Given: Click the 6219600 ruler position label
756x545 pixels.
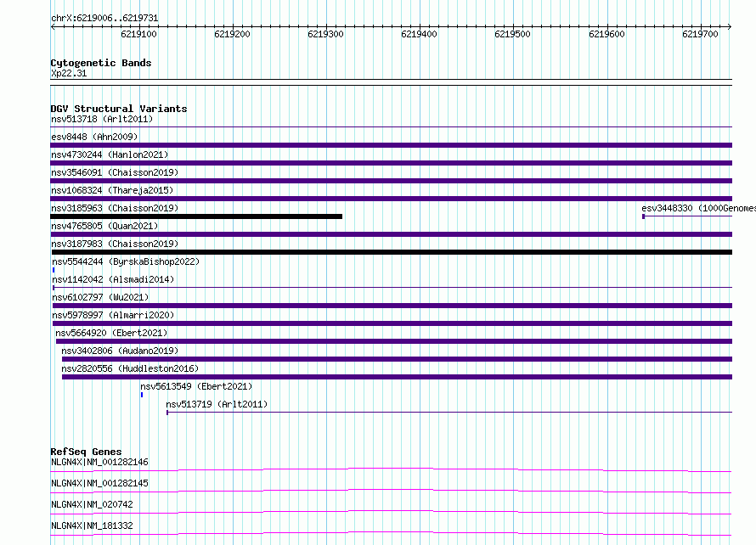Looking at the screenshot, I should [606, 34].
